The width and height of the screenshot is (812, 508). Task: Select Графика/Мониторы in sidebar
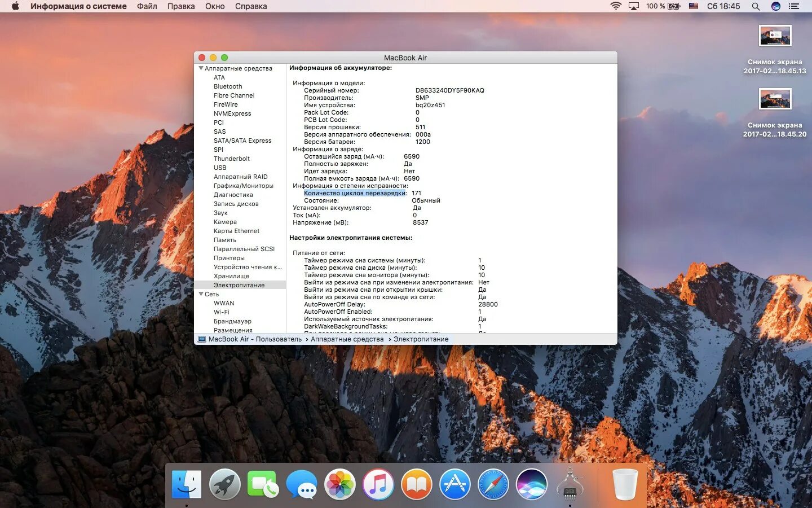244,186
